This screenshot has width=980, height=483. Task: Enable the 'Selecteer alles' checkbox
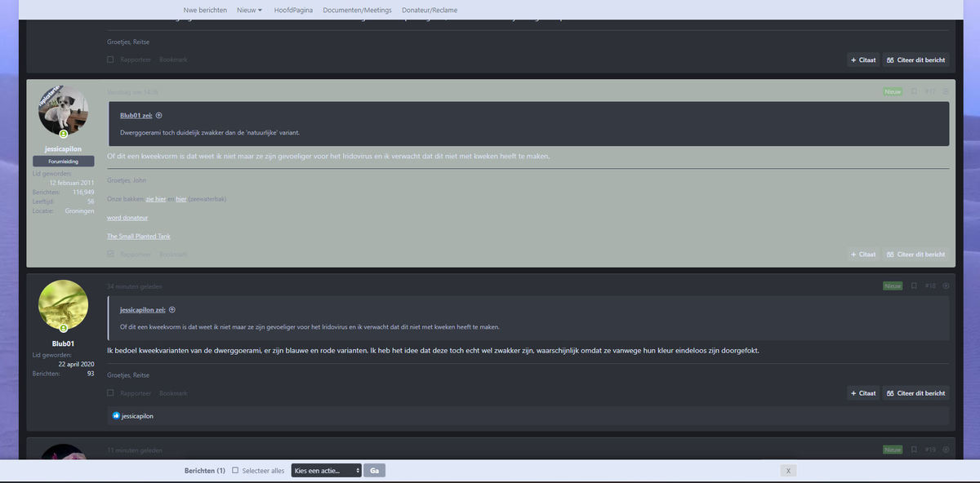235,471
